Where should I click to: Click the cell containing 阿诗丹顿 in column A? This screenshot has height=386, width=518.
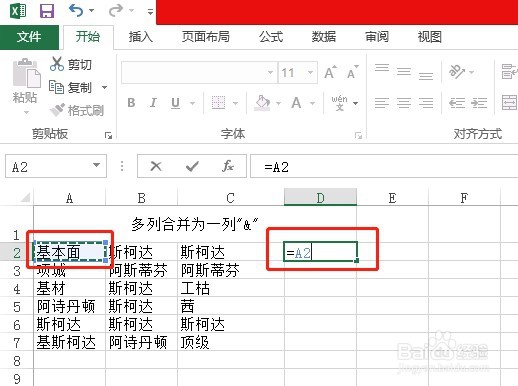coord(69,307)
